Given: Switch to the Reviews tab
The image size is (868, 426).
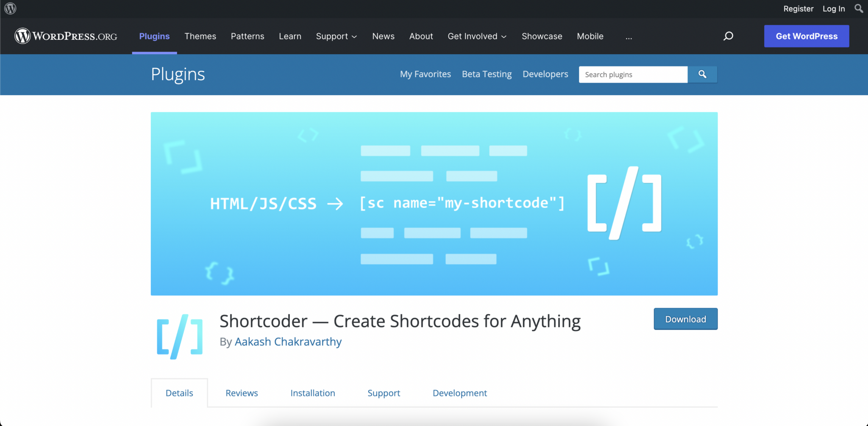Looking at the screenshot, I should tap(242, 393).
